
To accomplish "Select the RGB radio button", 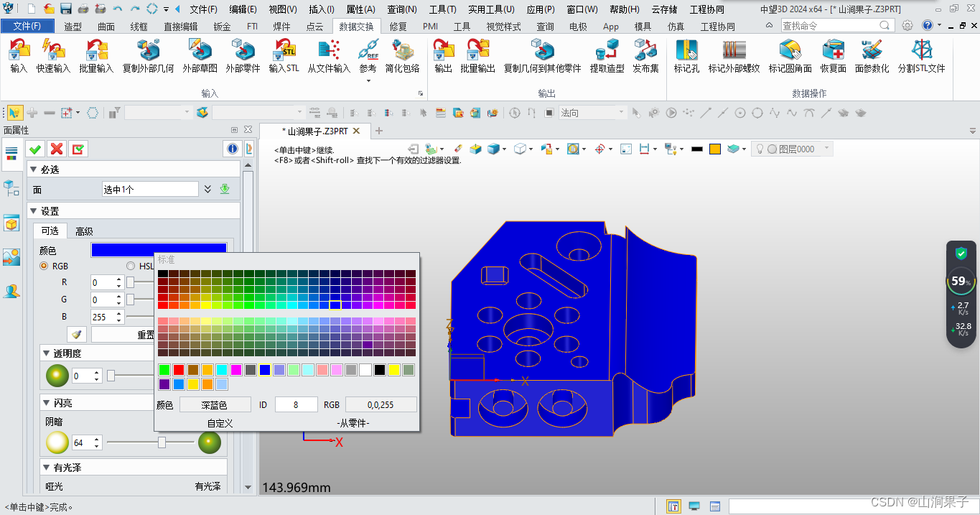I will (45, 266).
